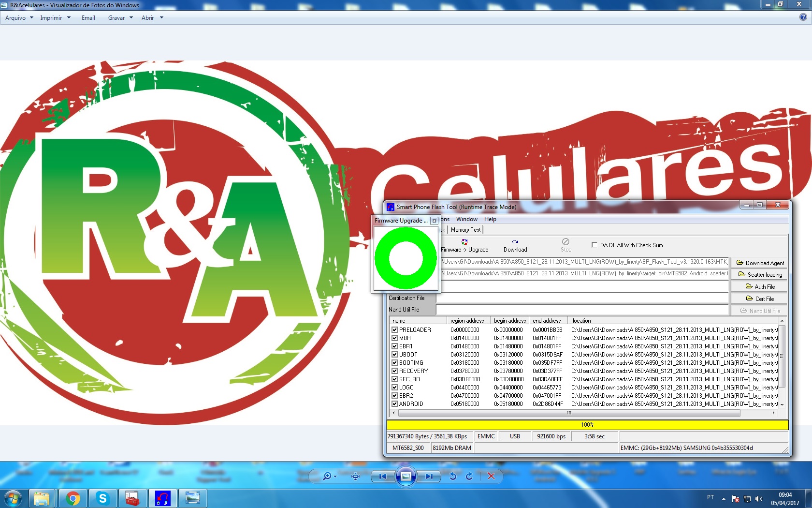The image size is (812, 508).
Task: Open Skype from taskbar
Action: (102, 498)
